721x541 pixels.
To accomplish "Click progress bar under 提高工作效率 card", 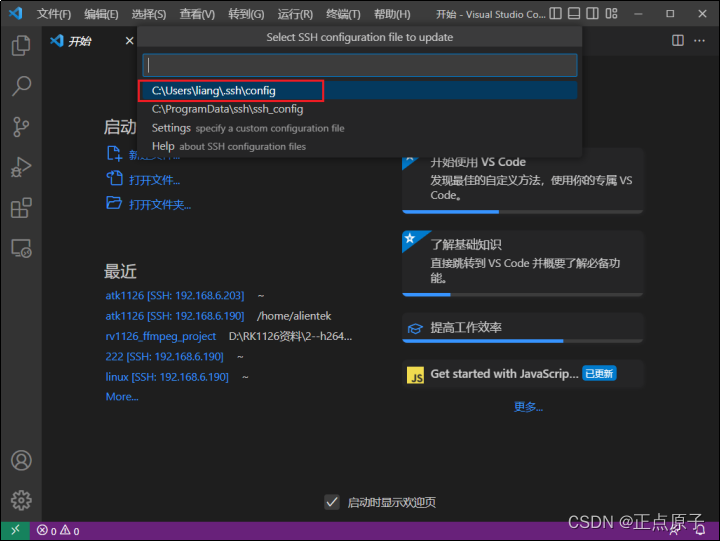I will coord(522,341).
